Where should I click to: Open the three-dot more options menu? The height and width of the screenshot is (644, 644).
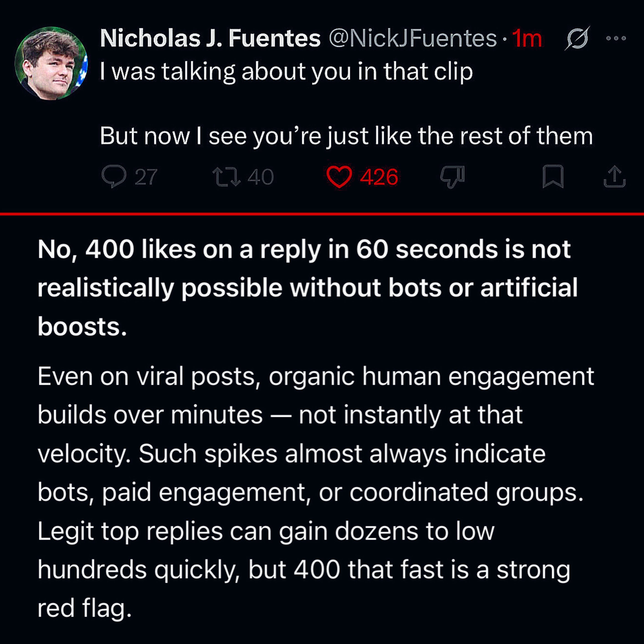[x=616, y=38]
